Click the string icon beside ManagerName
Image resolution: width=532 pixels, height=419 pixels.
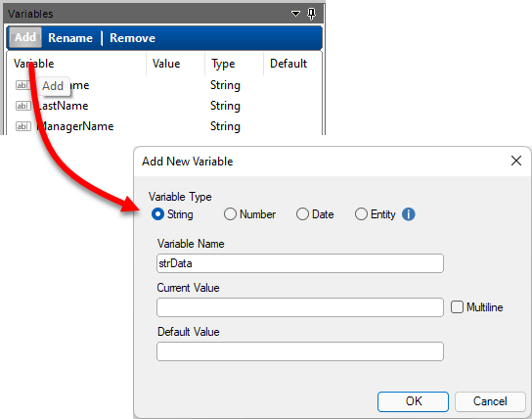click(22, 126)
